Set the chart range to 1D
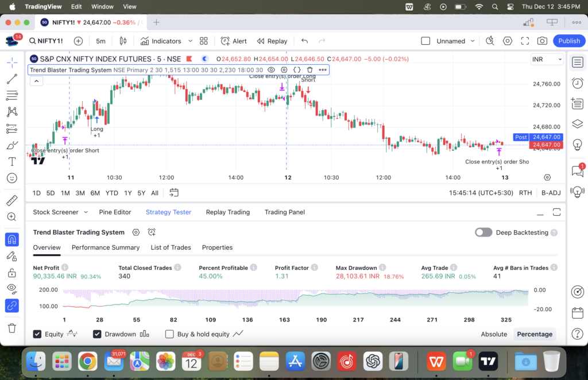Image resolution: width=588 pixels, height=380 pixels. (36, 193)
